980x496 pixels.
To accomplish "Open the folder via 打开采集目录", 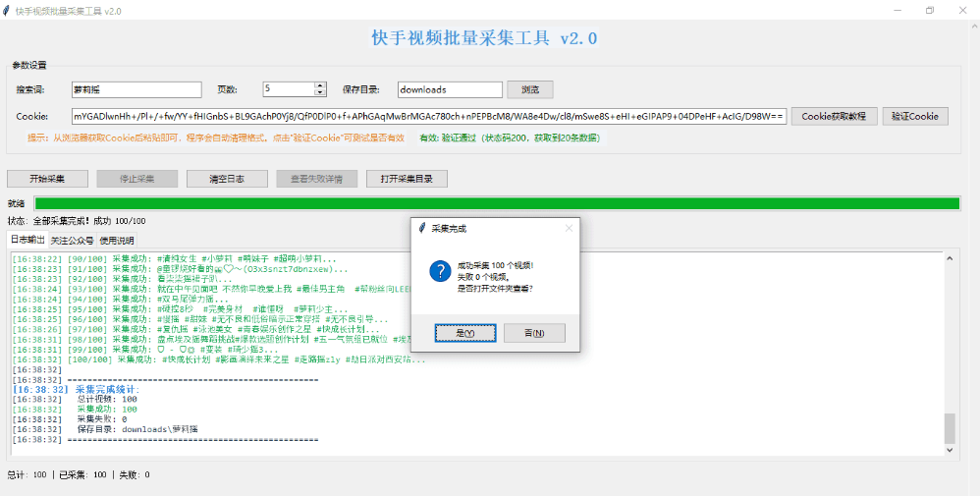I will [407, 179].
